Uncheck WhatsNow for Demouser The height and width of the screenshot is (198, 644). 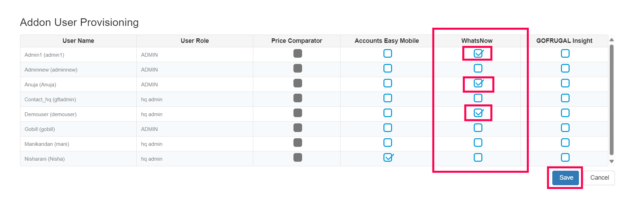pyautogui.click(x=478, y=113)
